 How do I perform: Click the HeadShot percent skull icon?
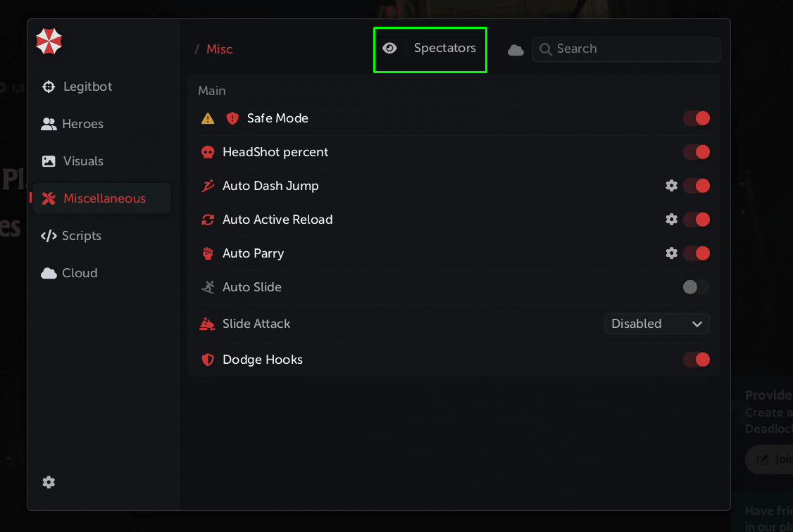[x=208, y=152]
